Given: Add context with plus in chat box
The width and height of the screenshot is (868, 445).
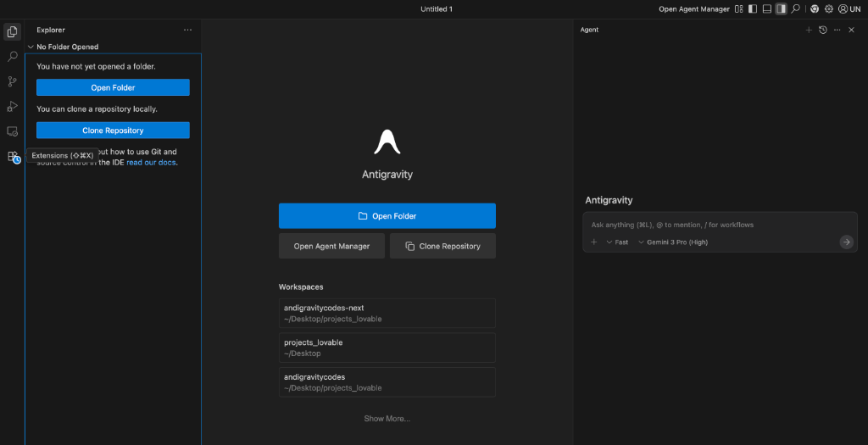Looking at the screenshot, I should [x=594, y=242].
